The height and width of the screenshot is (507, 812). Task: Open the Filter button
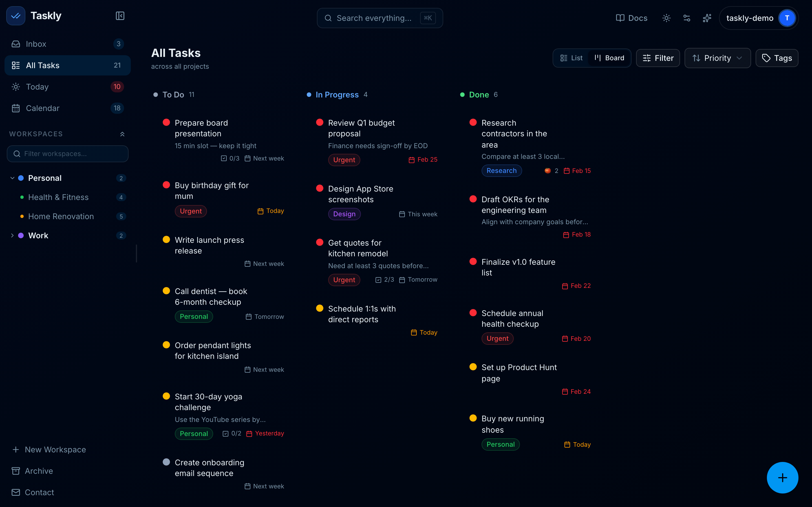coord(658,58)
